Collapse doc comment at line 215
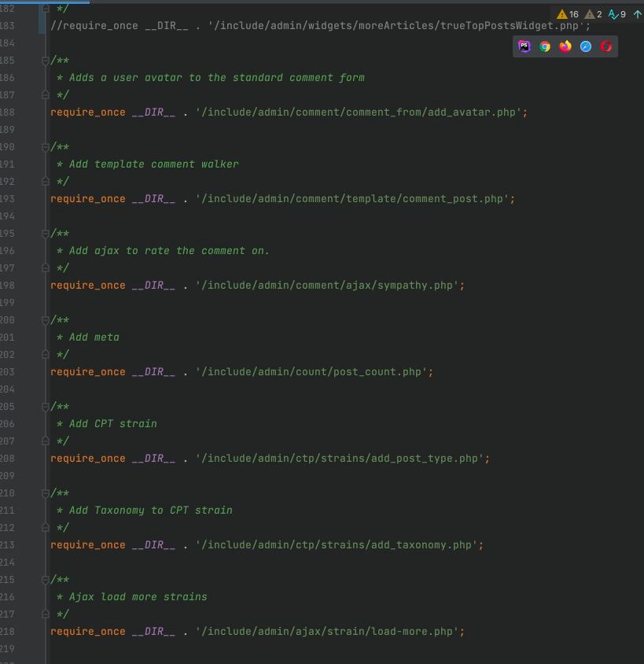Viewport: 644px width, 664px height. point(46,580)
